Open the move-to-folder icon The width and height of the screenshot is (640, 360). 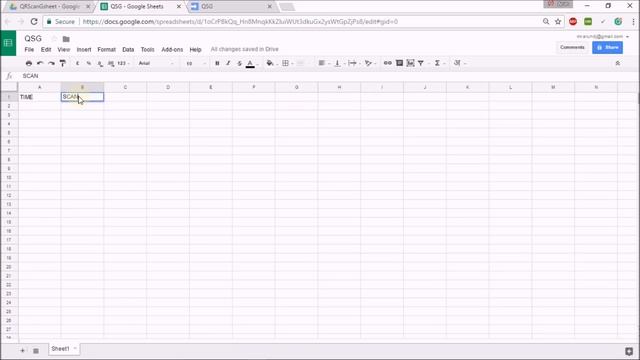(x=66, y=39)
